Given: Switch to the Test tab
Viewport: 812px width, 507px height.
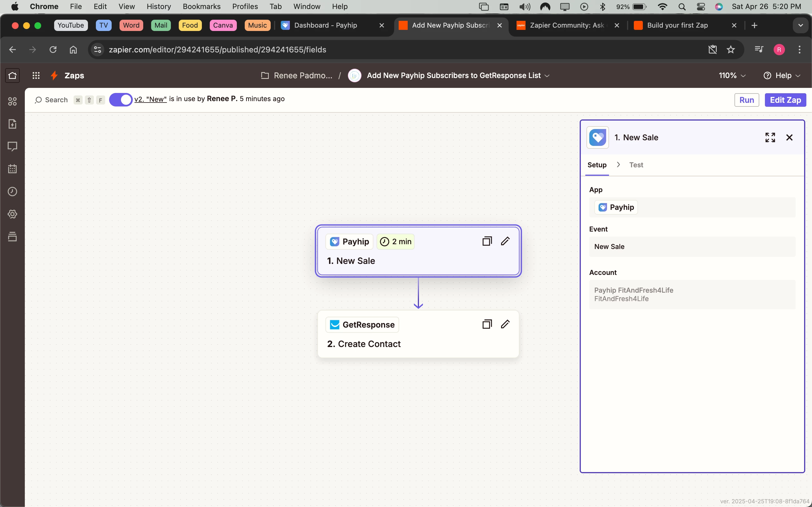Looking at the screenshot, I should coord(636,165).
